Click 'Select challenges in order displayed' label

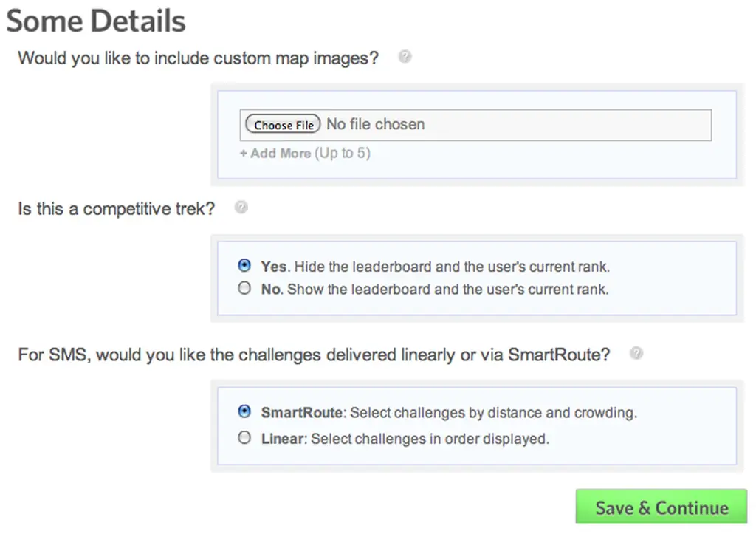tap(430, 439)
